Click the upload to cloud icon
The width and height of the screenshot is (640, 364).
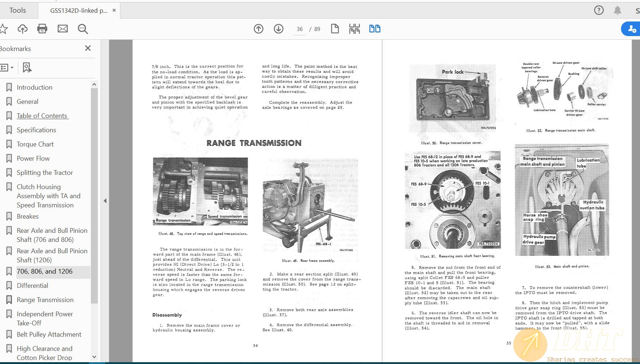pos(23,29)
